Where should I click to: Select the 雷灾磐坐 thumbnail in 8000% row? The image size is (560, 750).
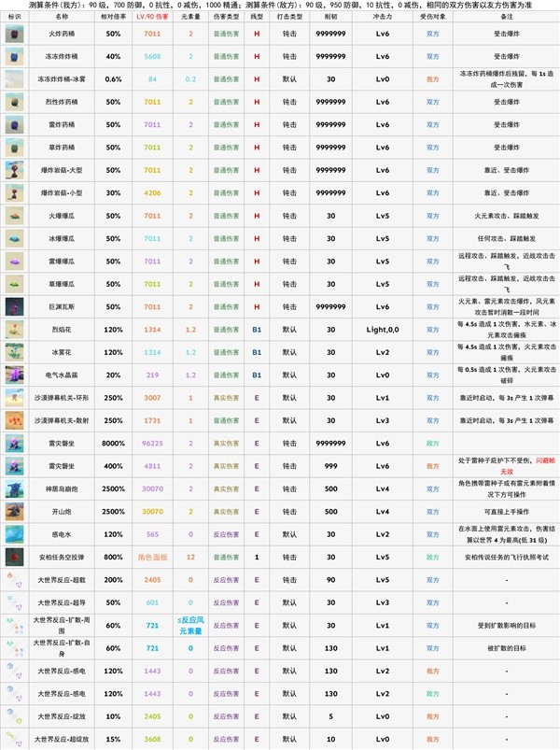pyautogui.click(x=14, y=444)
